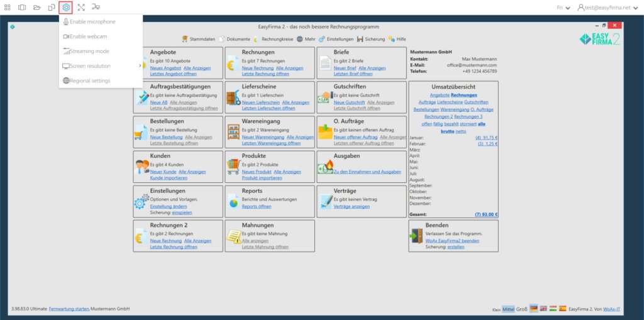Open the Mehr menu
The image size is (644, 320).
[x=306, y=39]
